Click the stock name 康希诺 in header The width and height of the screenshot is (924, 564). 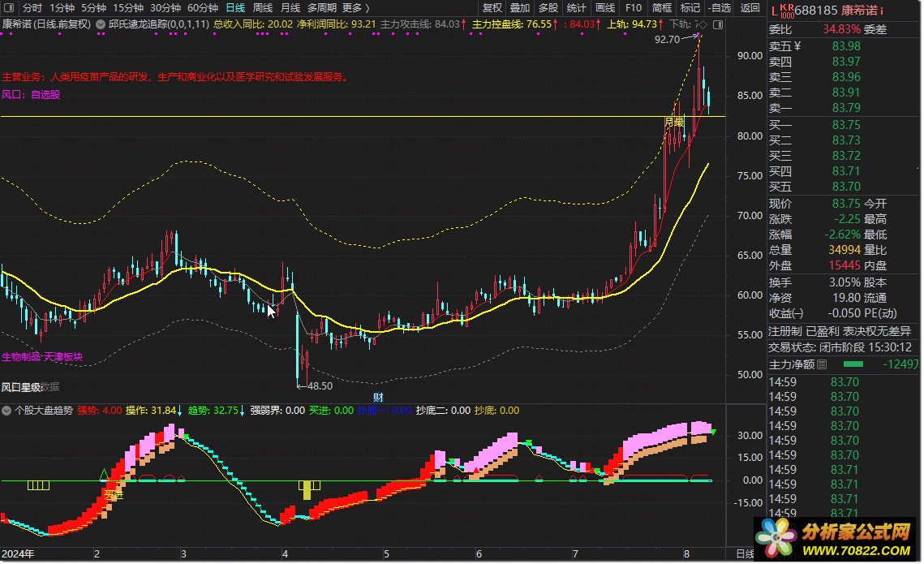coord(858,11)
